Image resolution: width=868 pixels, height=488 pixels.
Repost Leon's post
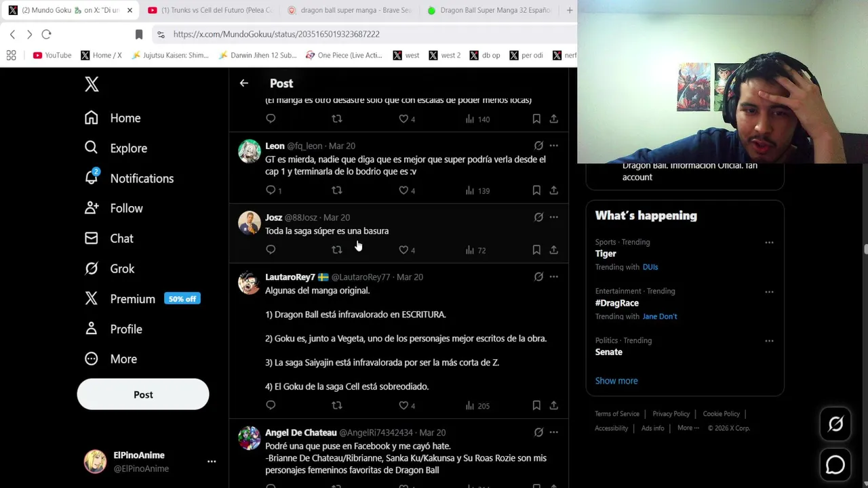(337, 190)
